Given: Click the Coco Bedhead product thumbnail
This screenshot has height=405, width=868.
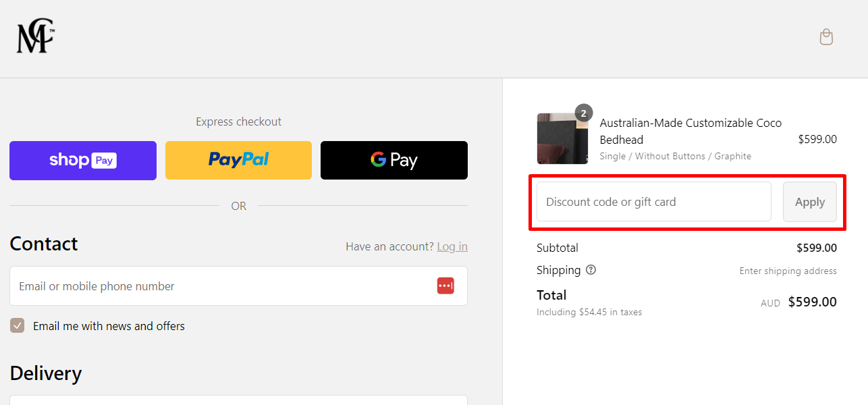Looking at the screenshot, I should [x=562, y=139].
